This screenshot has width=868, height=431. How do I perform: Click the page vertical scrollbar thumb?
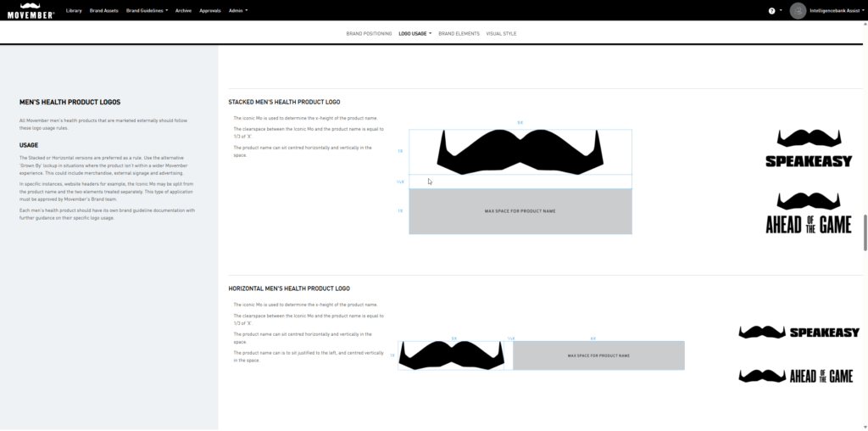865,232
